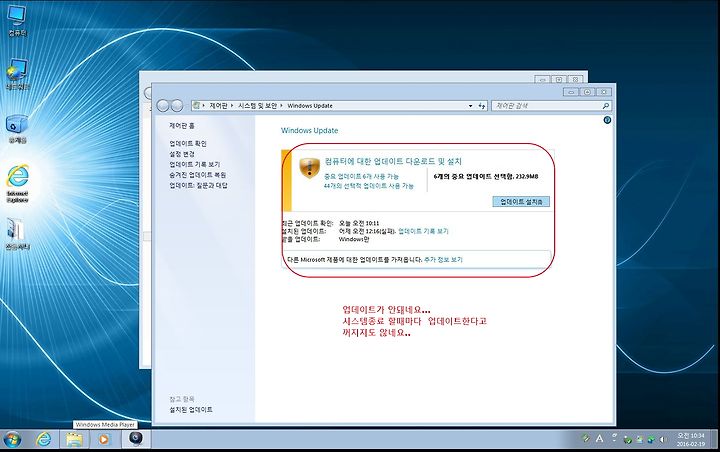Click 숨겨진 업데이트 복원 link
This screenshot has height=452, width=720.
197,175
